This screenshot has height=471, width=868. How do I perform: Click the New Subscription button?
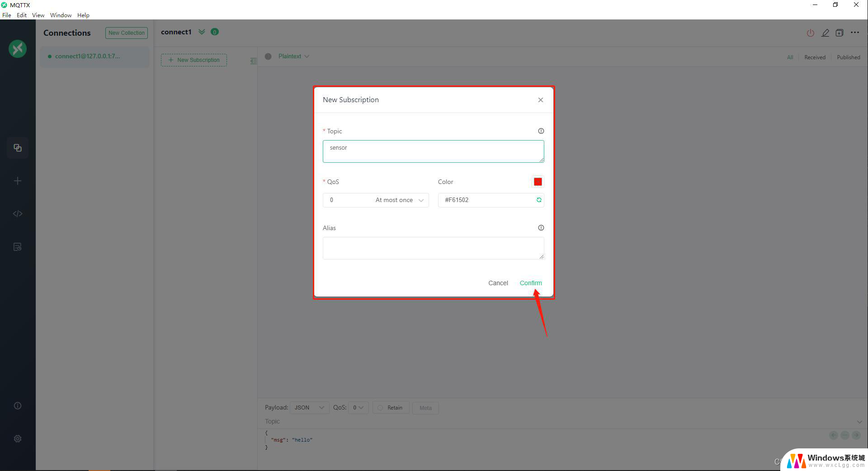point(194,60)
